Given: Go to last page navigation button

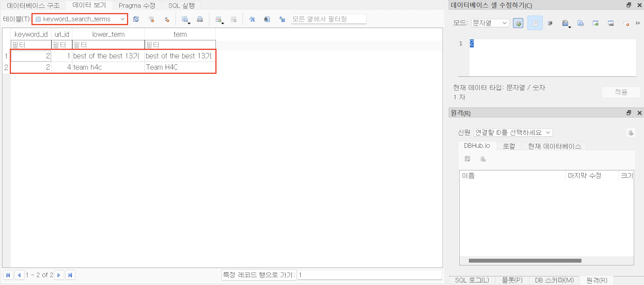Looking at the screenshot, I should (x=70, y=275).
